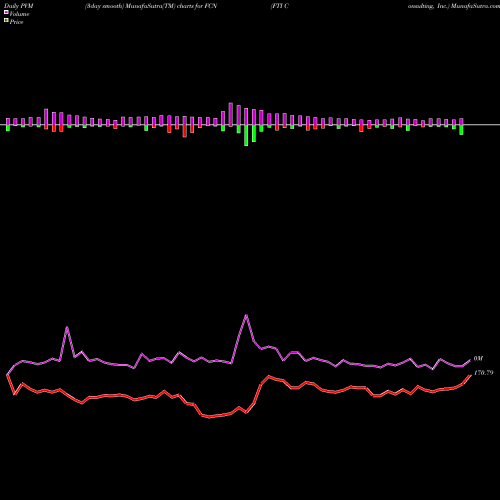Image resolution: width=500 pixels, height=500 pixels.
Task: Click the Volume legend label
Action: [x=19, y=14]
